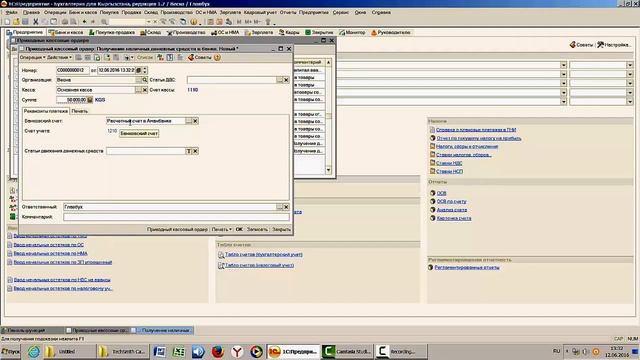640x360 pixels.
Task: Switch to the Руководителю panel tab
Action: [x=391, y=32]
